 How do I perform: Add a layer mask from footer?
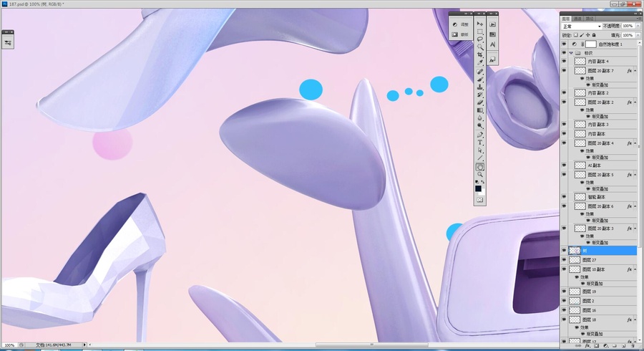[x=596, y=347]
